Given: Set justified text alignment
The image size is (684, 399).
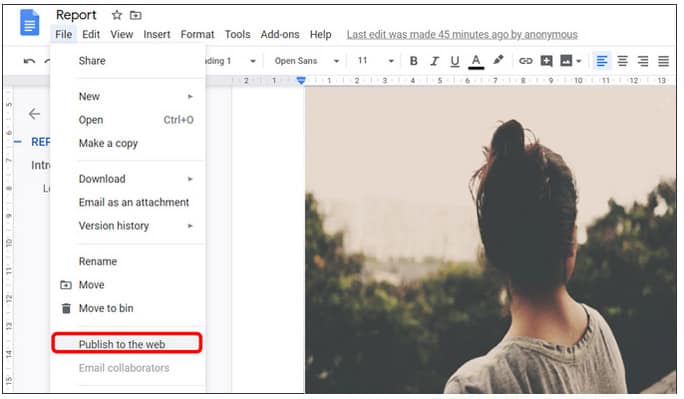Looking at the screenshot, I should tap(663, 61).
